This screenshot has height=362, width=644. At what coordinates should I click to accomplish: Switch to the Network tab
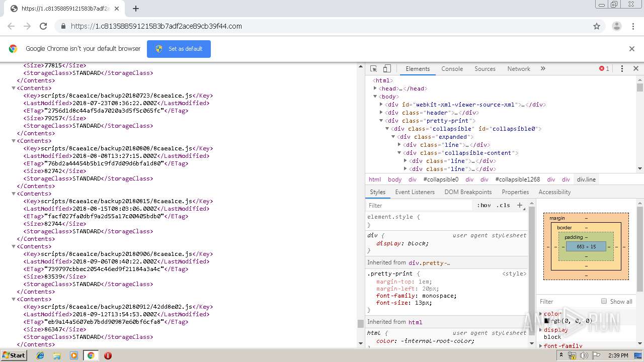coord(519,69)
